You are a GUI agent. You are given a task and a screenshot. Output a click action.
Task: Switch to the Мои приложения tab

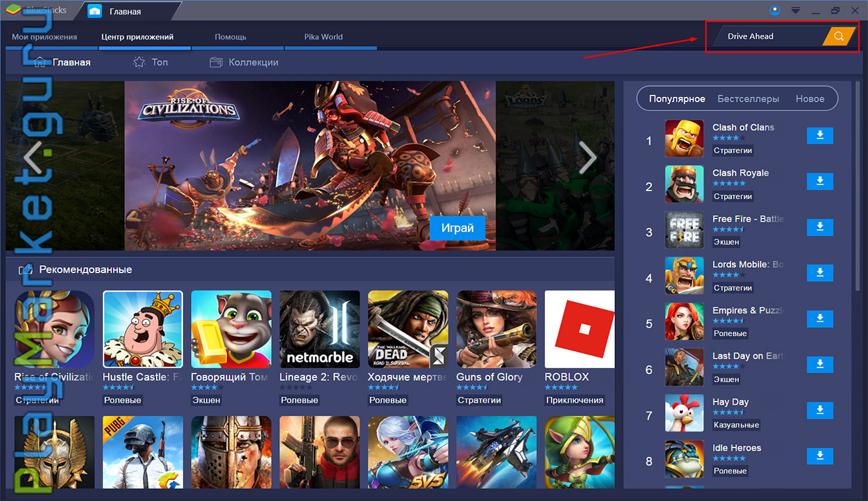[45, 37]
